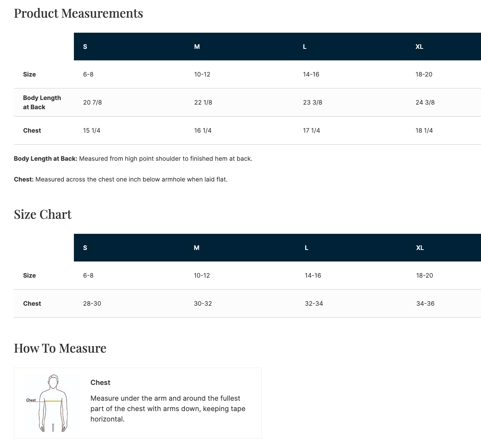Select the XL column header in Size Chart table

point(420,248)
